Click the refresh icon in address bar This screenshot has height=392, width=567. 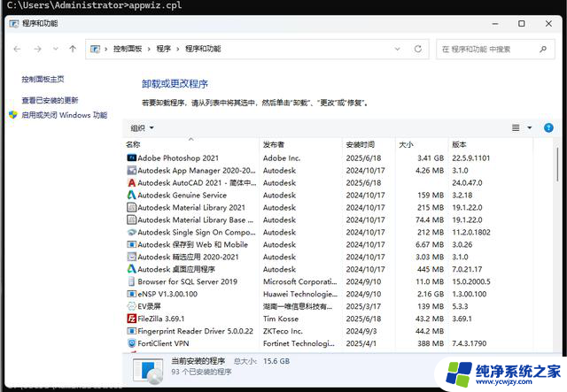pos(417,49)
